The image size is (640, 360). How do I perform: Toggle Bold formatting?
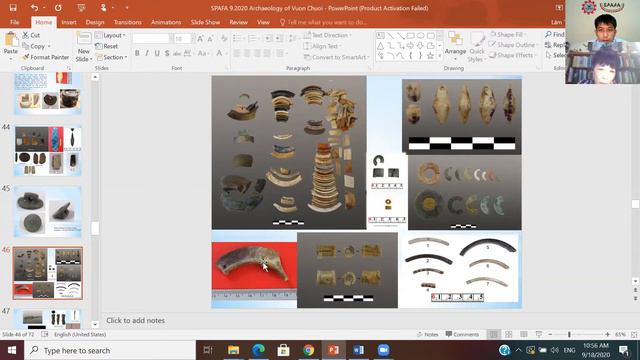(x=137, y=53)
